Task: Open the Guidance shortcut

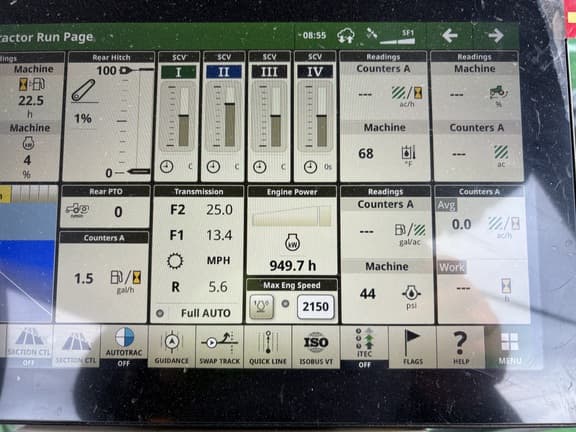Action: coord(172,347)
